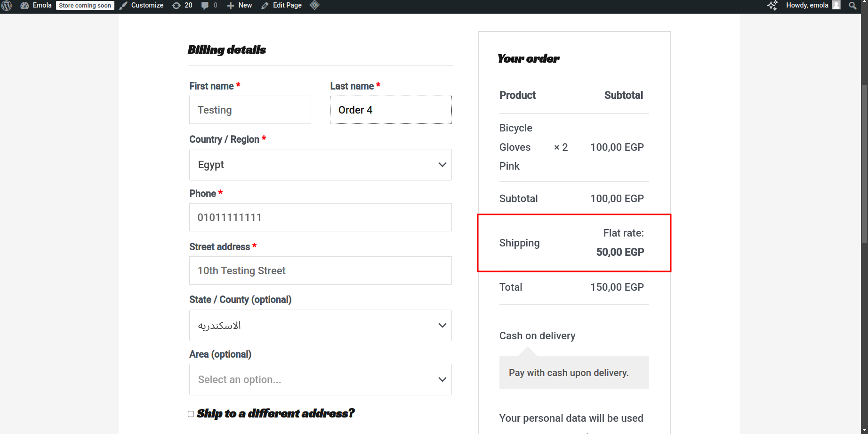Open the Emola site dashboard link
The image size is (868, 434).
pyautogui.click(x=36, y=6)
